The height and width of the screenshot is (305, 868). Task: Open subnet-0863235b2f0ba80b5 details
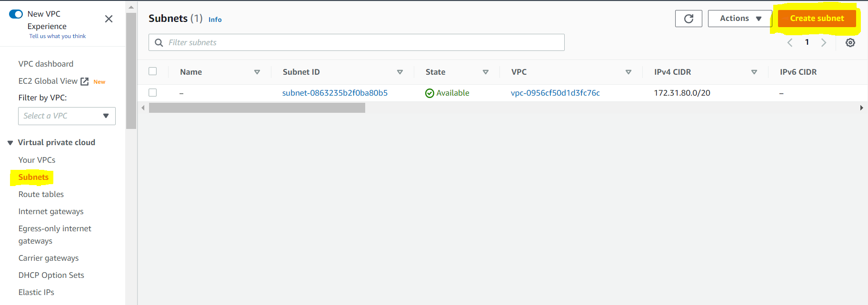pos(335,93)
